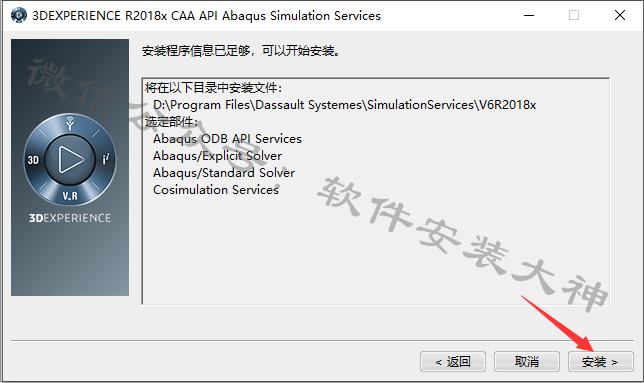This screenshot has height=383, width=644.
Task: Select Cosimulation Services line
Action: 216,190
